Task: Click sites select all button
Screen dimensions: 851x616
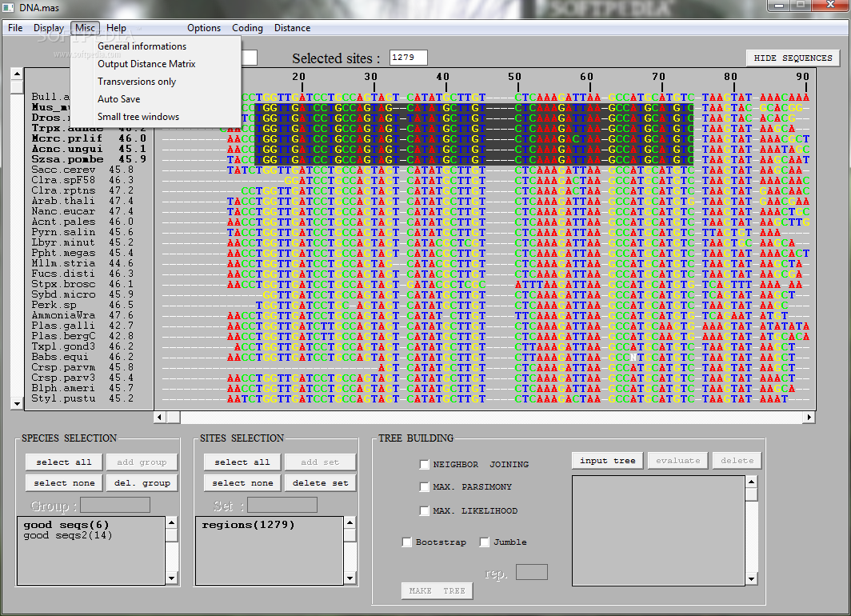Action: 242,462
